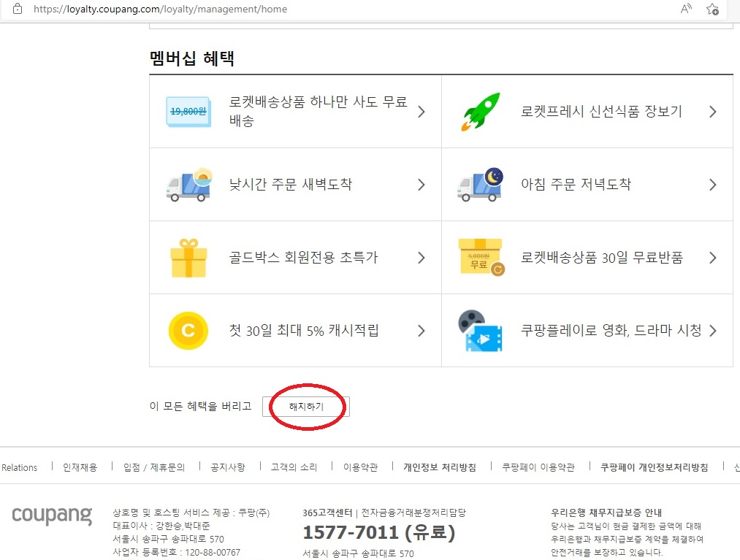Click 365고객센터 footer text

click(x=327, y=513)
